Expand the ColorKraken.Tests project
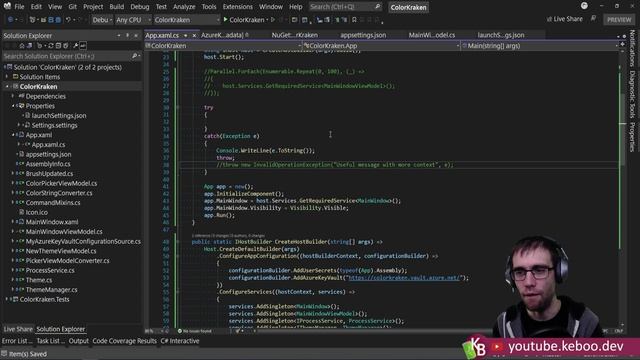 [x=7, y=299]
